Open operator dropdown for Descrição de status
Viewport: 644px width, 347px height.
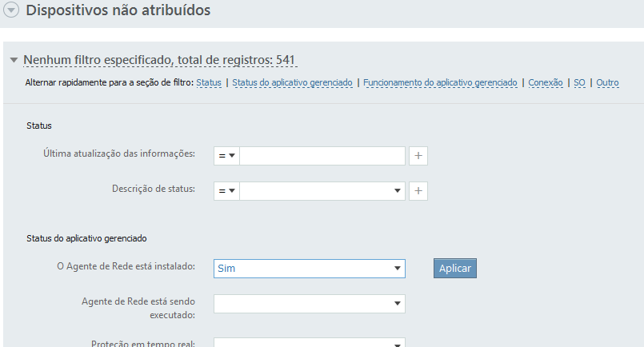tap(226, 191)
